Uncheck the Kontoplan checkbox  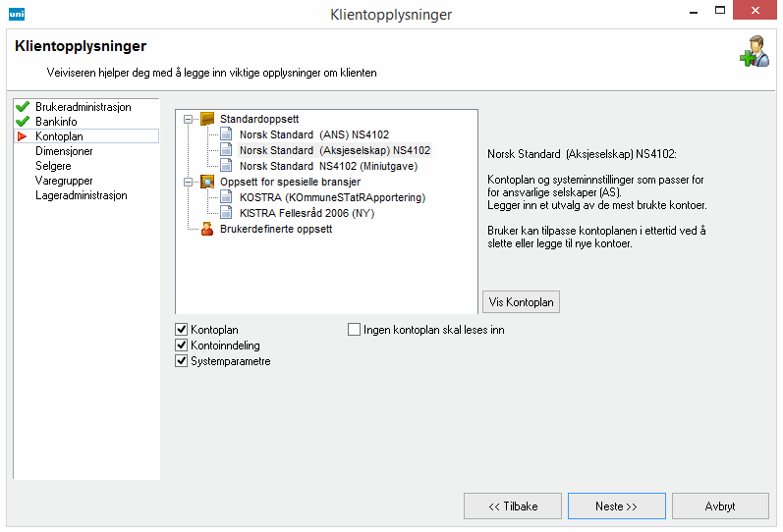(x=181, y=331)
